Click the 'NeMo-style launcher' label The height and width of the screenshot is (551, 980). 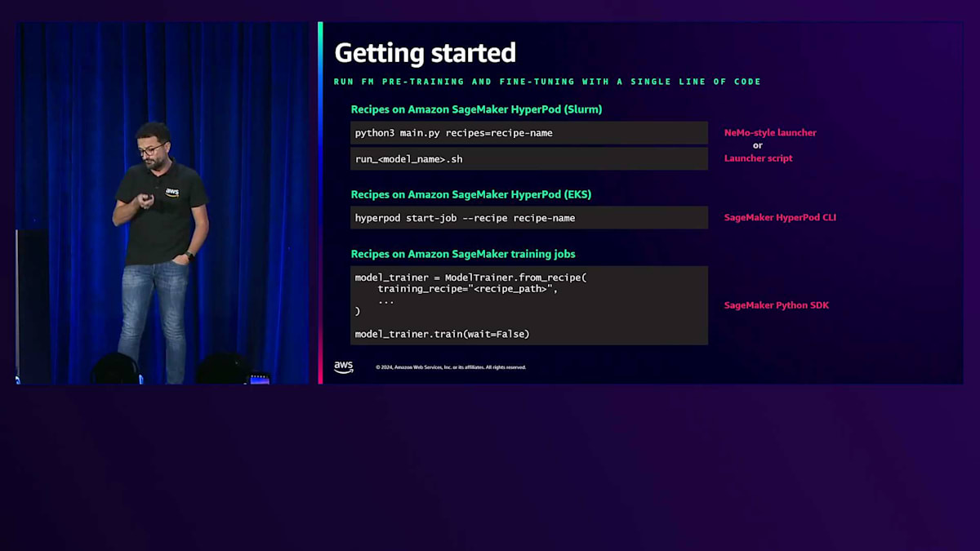point(770,132)
